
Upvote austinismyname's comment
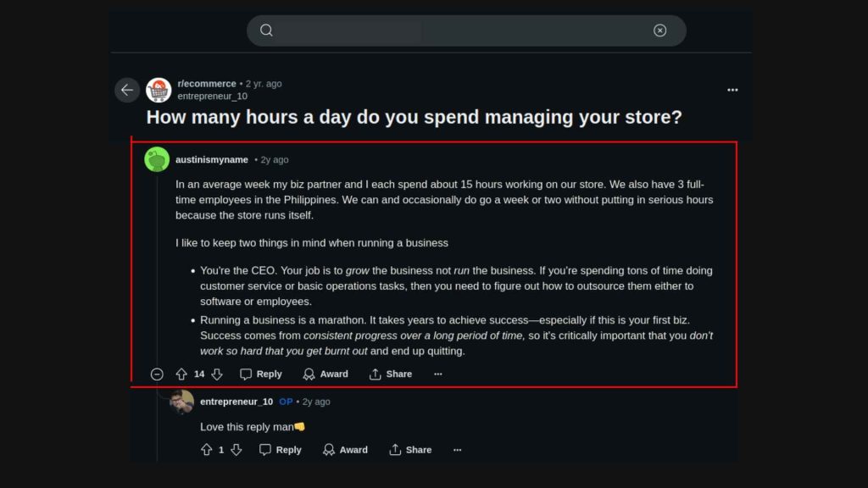click(181, 374)
